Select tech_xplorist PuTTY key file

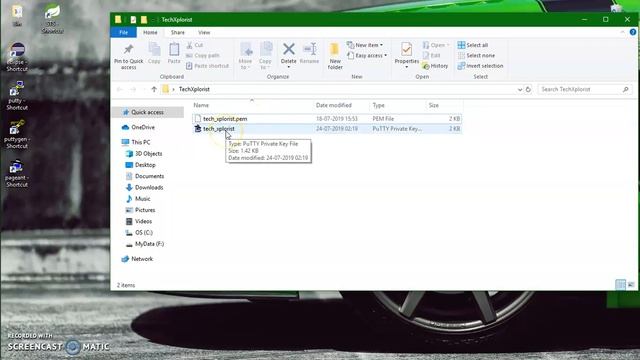(327, 129)
